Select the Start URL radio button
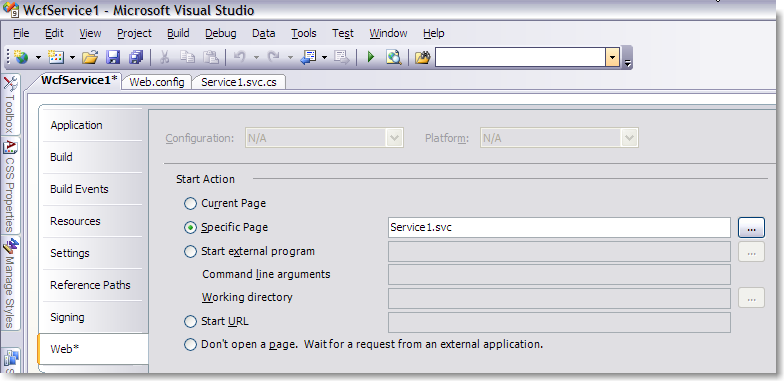This screenshot has height=381, width=784. click(x=190, y=322)
